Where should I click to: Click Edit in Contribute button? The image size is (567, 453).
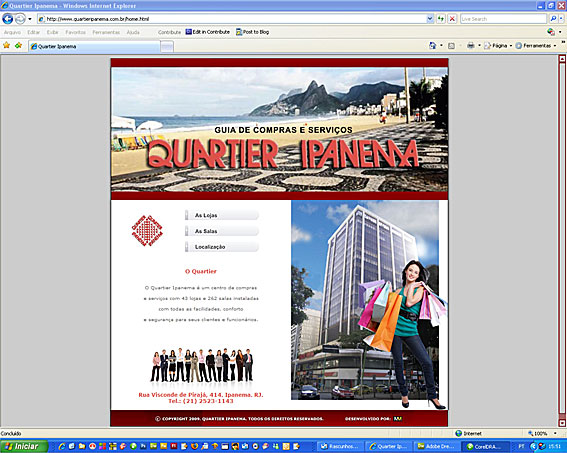click(208, 32)
